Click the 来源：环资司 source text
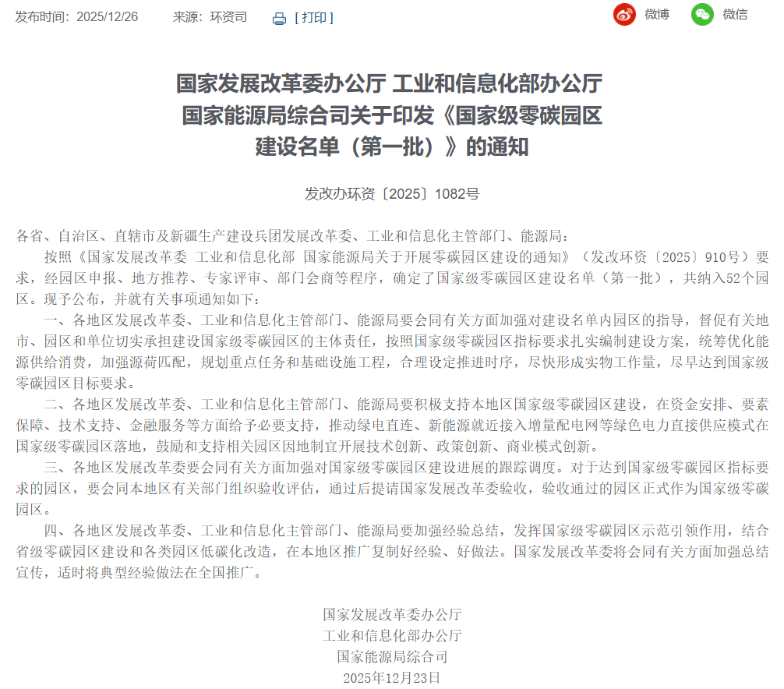784x689 pixels. coord(210,16)
